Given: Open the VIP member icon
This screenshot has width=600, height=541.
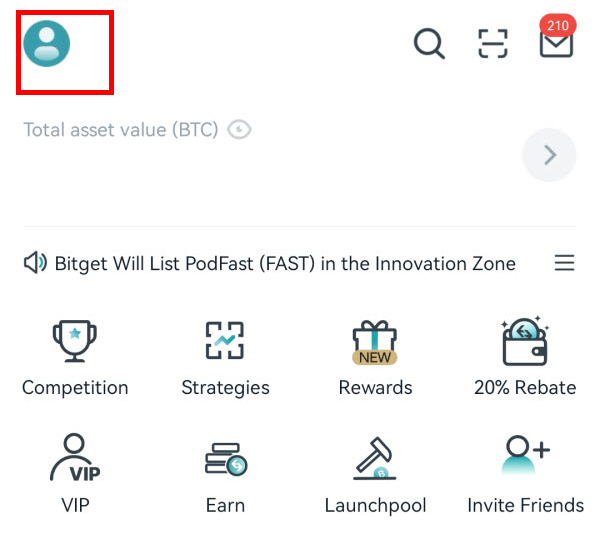Looking at the screenshot, I should 75,457.
